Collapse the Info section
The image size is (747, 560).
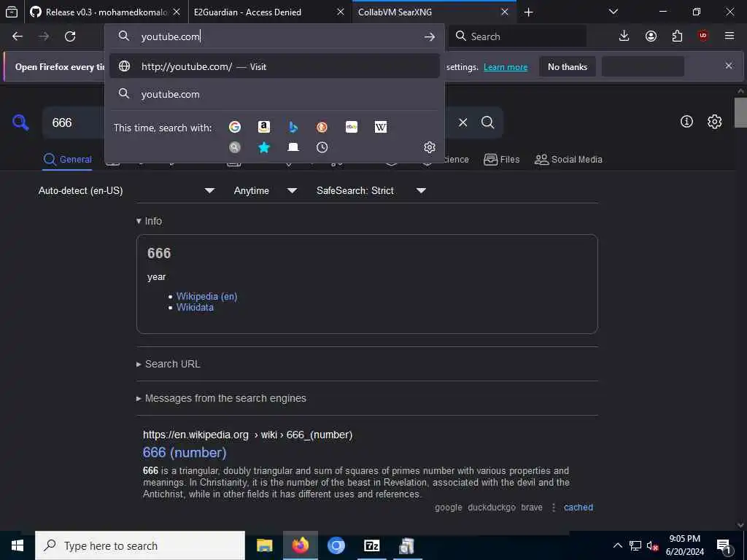click(149, 221)
